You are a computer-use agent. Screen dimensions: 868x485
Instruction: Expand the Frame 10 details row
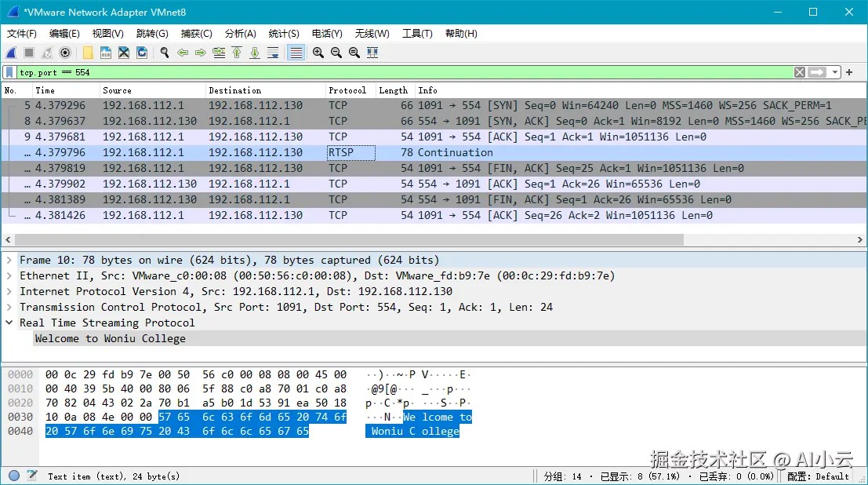pos(9,260)
